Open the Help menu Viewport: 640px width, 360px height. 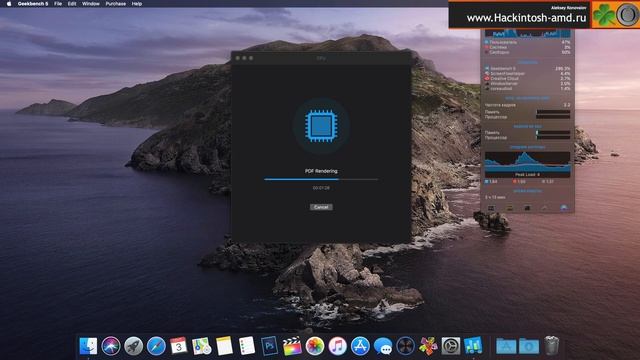pos(137,4)
